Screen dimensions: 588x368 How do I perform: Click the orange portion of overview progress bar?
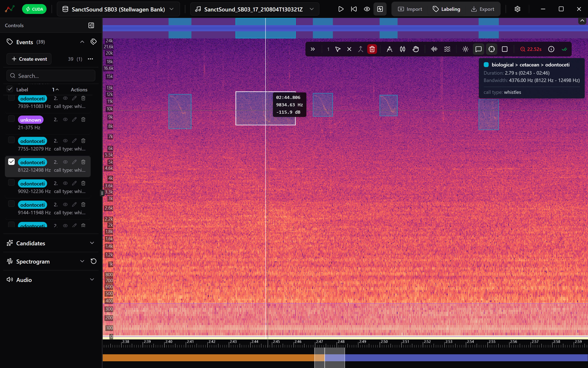pos(209,357)
